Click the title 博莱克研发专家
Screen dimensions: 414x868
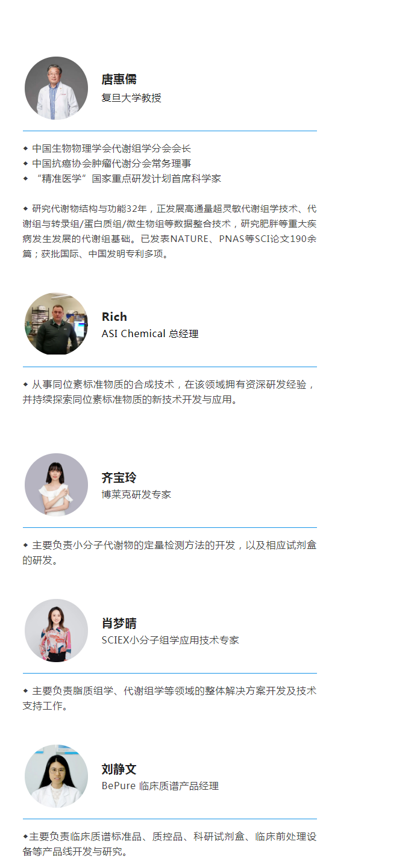point(136,494)
